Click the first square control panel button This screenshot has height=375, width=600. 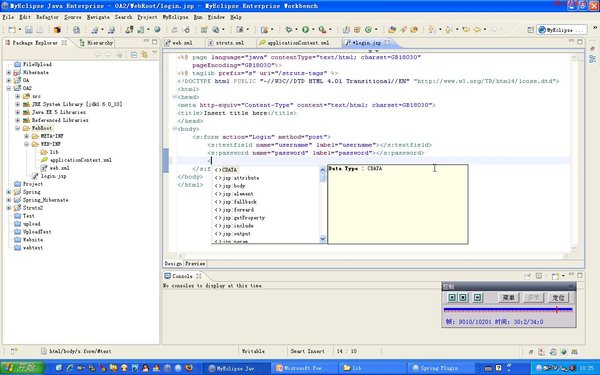click(452, 297)
